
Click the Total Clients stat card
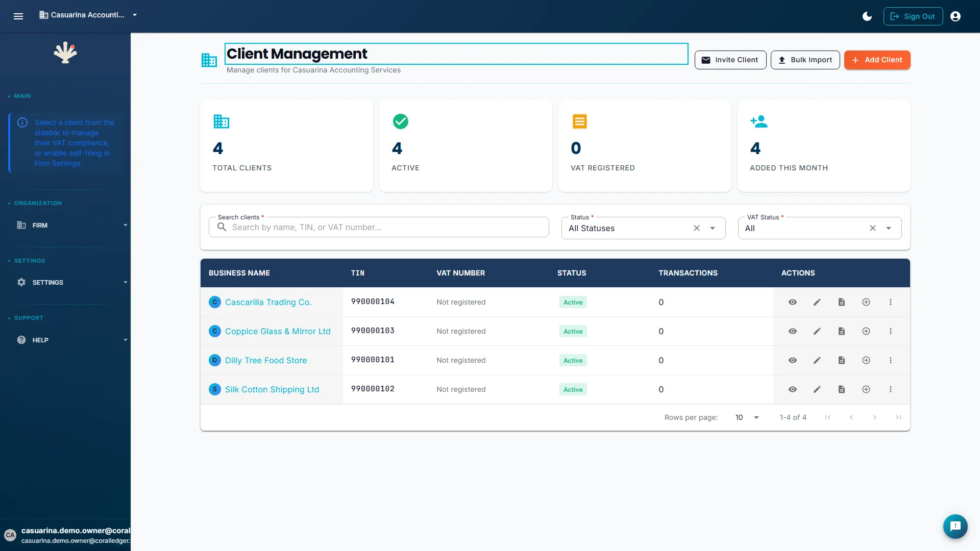286,146
